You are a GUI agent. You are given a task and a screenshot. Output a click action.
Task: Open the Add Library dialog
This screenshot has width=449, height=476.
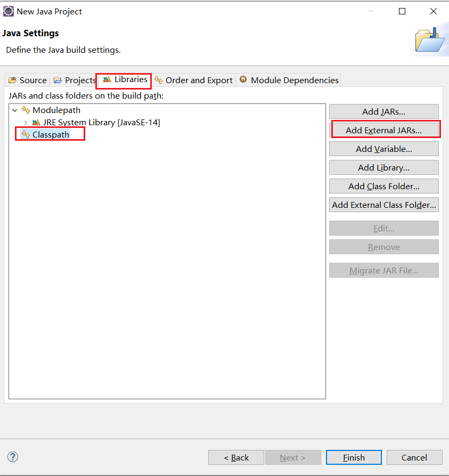(x=383, y=167)
